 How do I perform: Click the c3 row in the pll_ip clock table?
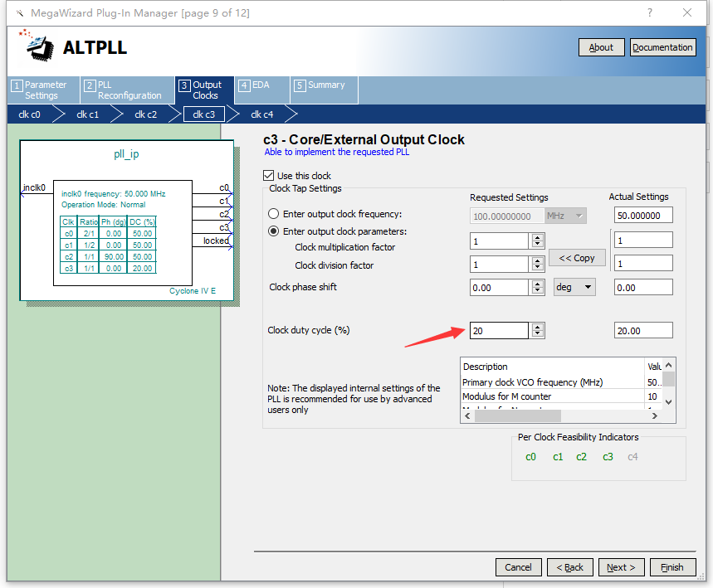click(x=108, y=269)
